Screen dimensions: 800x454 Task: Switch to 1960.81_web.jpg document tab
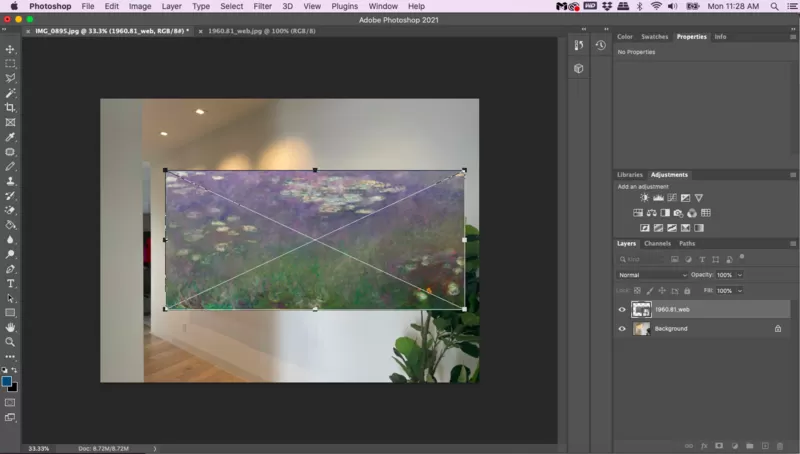261,31
